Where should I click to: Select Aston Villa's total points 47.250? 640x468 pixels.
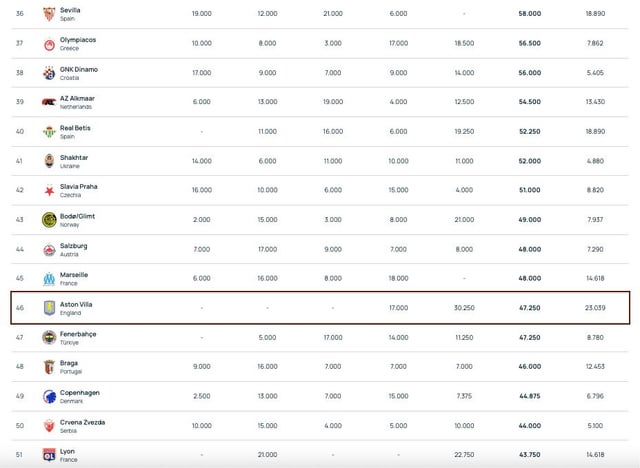528,308
